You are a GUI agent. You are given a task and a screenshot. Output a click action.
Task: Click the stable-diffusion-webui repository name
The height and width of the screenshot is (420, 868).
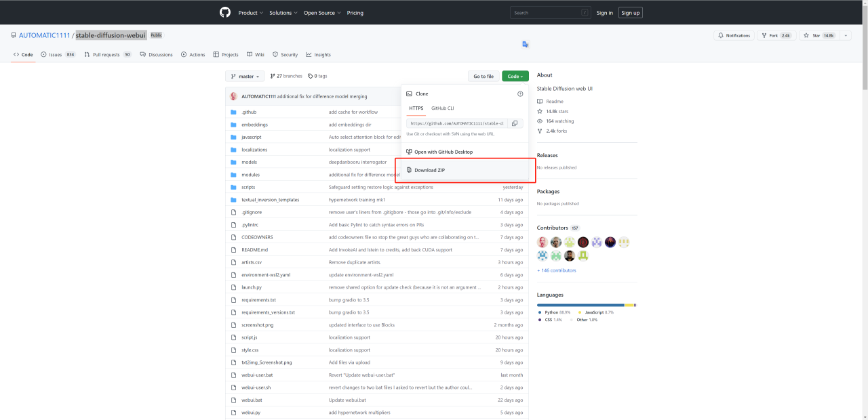pos(111,35)
